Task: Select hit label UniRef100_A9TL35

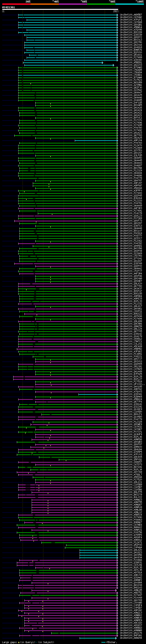Action: point(131,570)
